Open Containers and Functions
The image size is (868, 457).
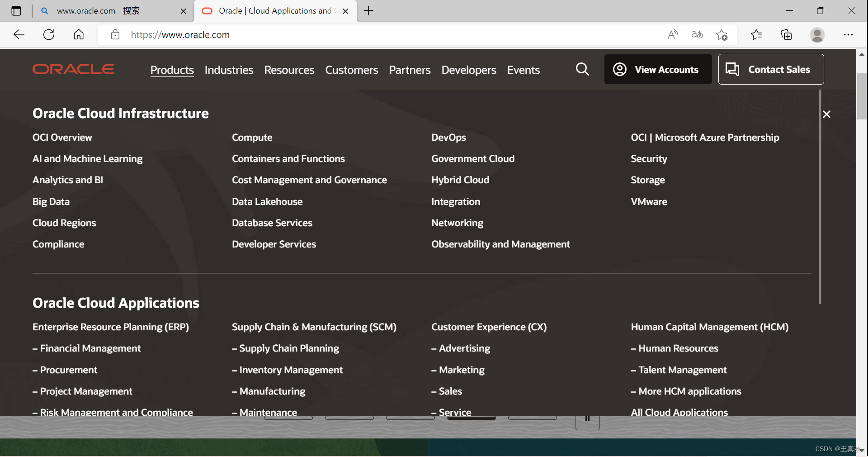[x=288, y=159]
